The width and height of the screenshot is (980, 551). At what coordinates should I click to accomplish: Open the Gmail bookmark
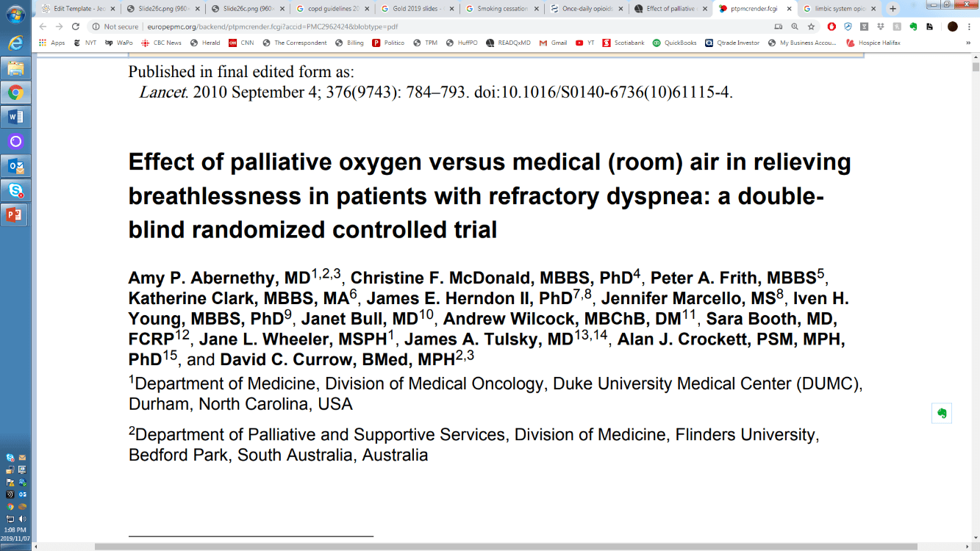tap(554, 43)
